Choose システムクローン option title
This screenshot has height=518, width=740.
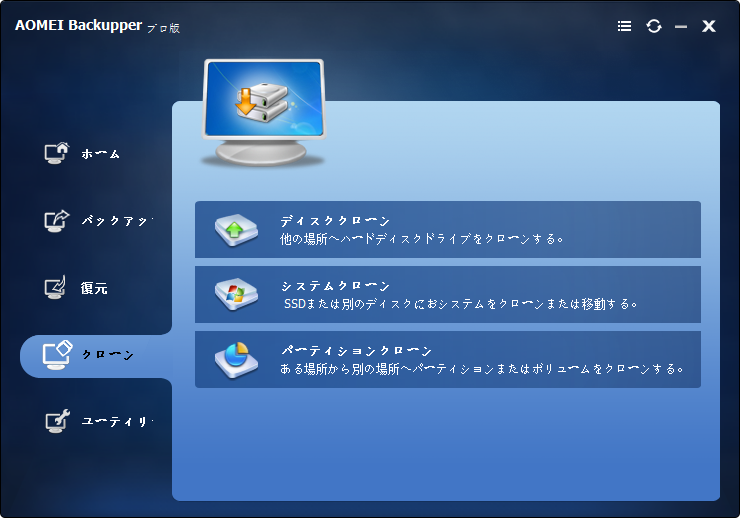pos(335,286)
